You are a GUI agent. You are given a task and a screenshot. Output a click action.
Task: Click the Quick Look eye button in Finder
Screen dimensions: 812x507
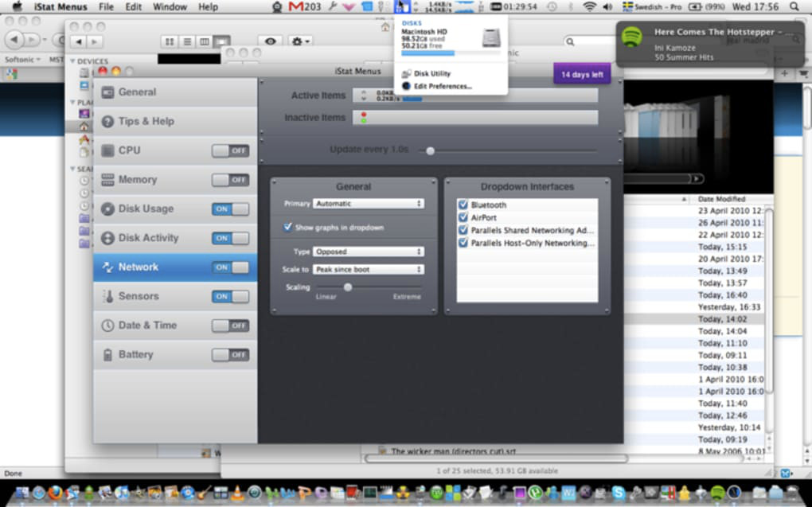(x=271, y=41)
